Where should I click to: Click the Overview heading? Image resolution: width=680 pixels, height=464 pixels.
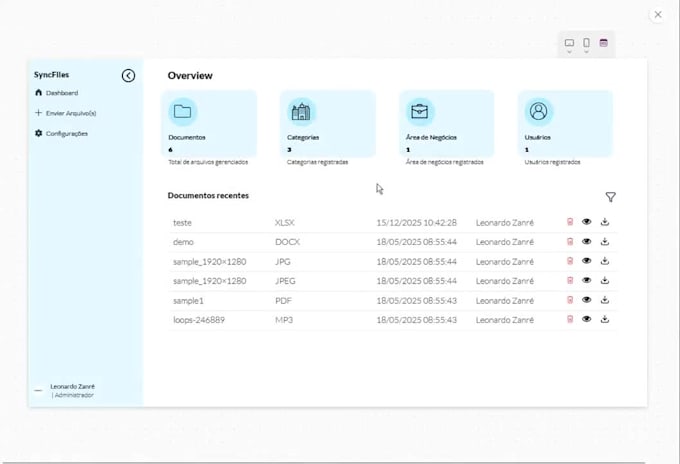pyautogui.click(x=190, y=75)
